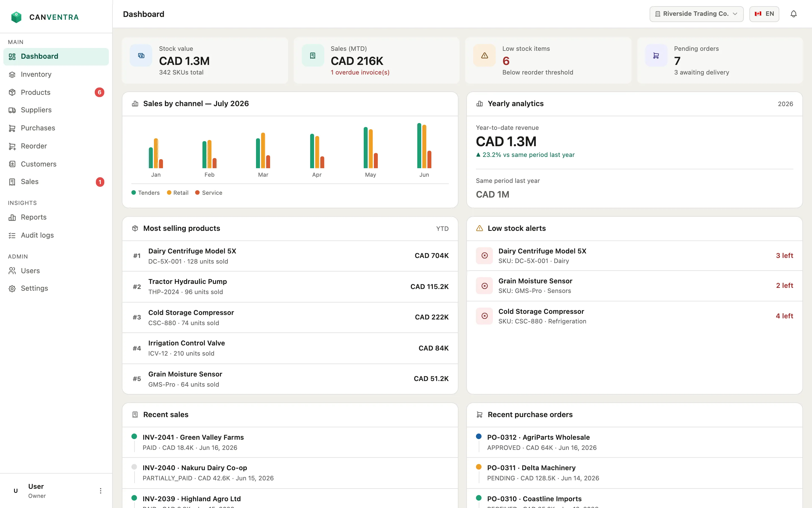Click the 1 overdue invoice(s) link
This screenshot has height=508, width=812.
pos(360,73)
